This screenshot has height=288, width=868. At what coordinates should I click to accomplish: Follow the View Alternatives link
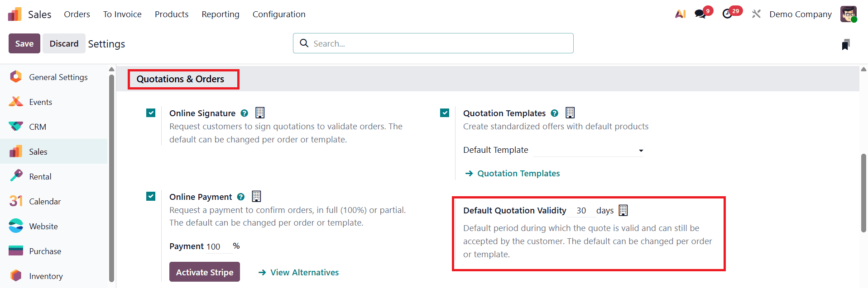pos(304,273)
